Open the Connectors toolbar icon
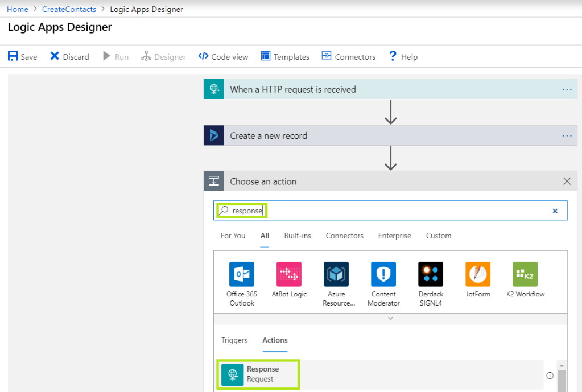 (x=348, y=56)
